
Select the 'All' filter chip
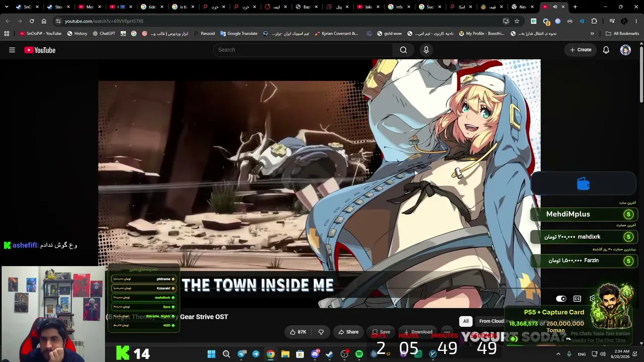(x=466, y=321)
